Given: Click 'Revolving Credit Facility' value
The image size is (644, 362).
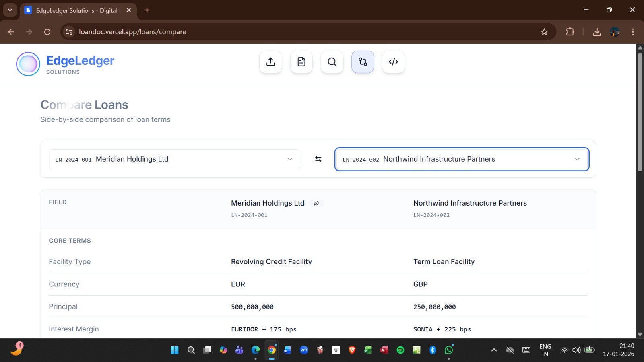Looking at the screenshot, I should [x=271, y=262].
